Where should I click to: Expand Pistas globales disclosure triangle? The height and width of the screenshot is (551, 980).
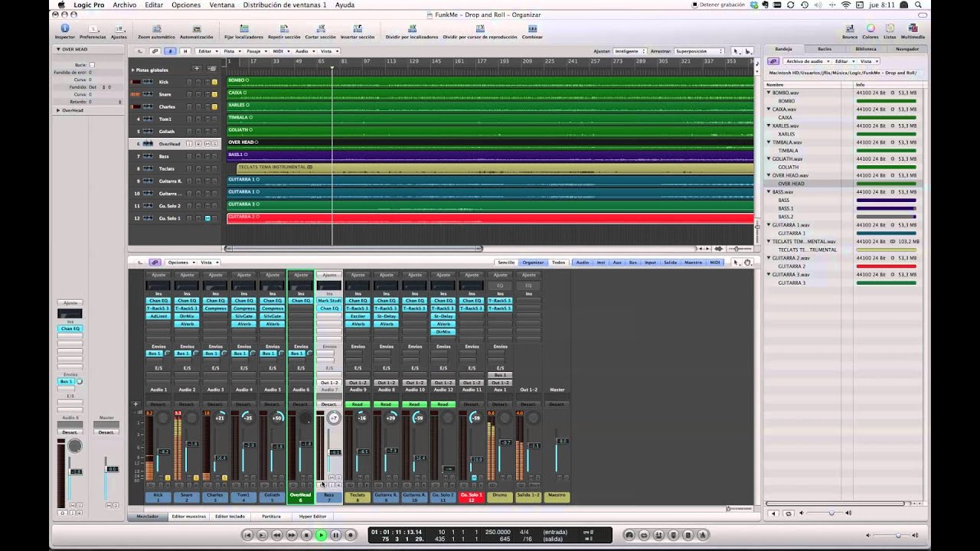(x=133, y=70)
